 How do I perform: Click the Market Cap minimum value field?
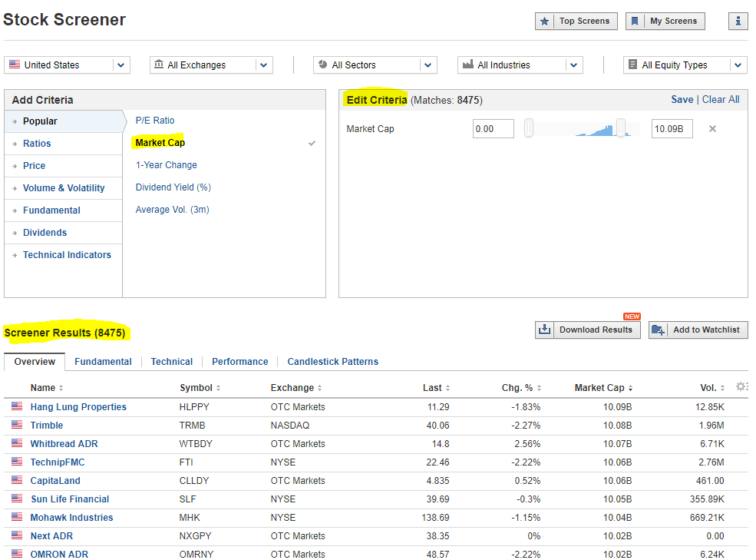coord(493,129)
